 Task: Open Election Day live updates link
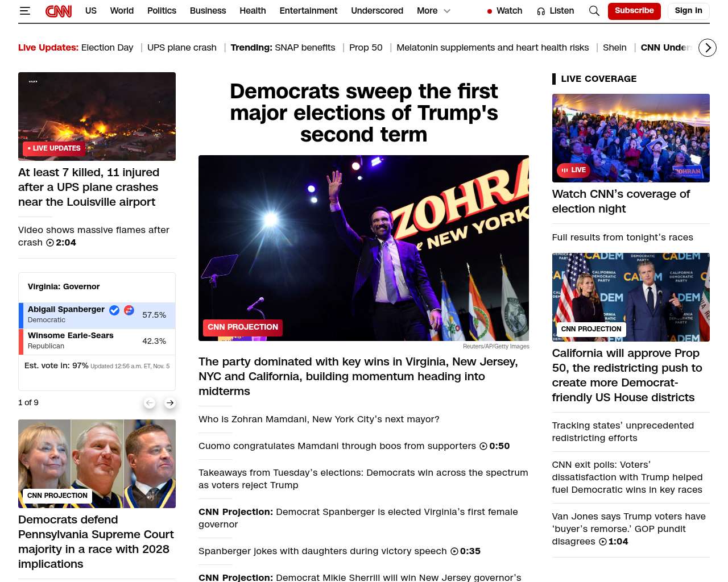coord(107,48)
